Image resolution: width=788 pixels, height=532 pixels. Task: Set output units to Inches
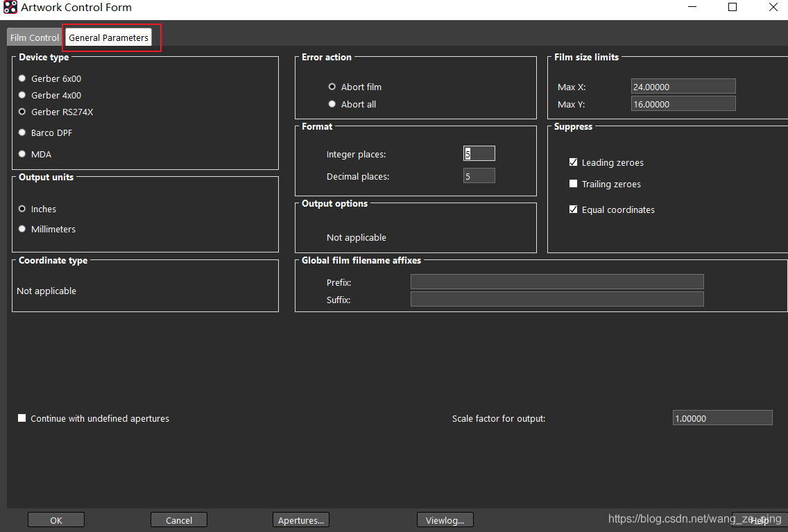22,209
